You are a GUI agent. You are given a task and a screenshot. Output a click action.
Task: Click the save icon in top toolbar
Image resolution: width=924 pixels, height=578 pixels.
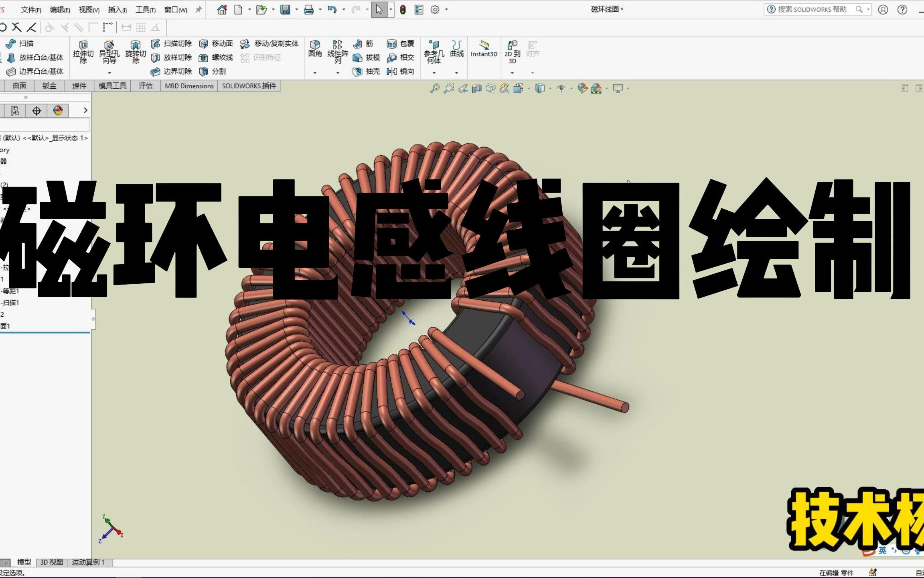[285, 10]
